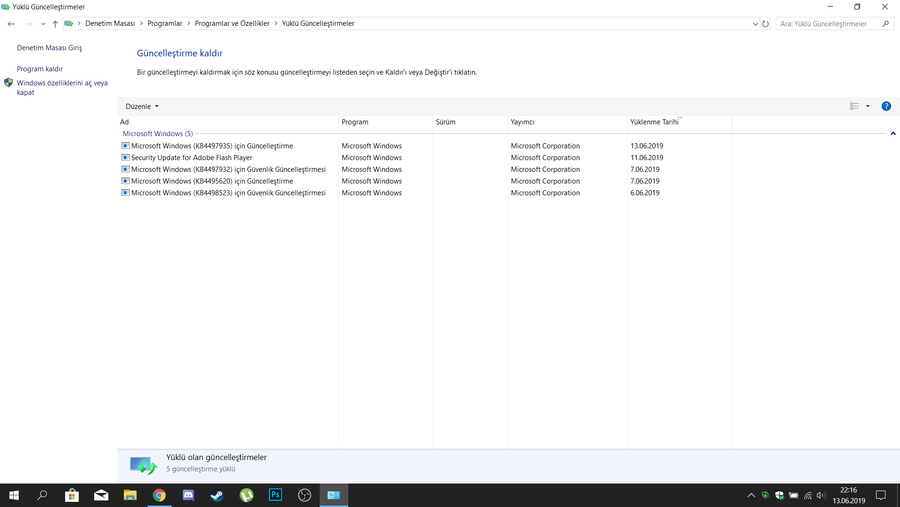Click Microsoft Corporation in the KB4497935 row
900x507 pixels.
(545, 146)
